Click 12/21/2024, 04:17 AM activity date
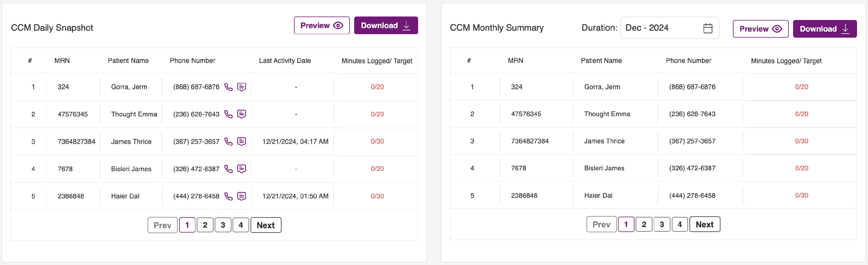The height and width of the screenshot is (265, 868). click(295, 142)
